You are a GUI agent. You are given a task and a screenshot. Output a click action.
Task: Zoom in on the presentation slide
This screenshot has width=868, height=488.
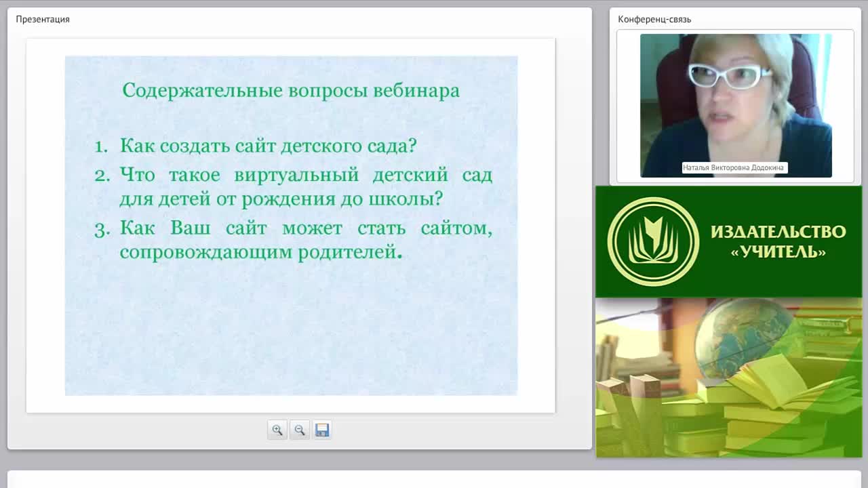[x=277, y=430]
